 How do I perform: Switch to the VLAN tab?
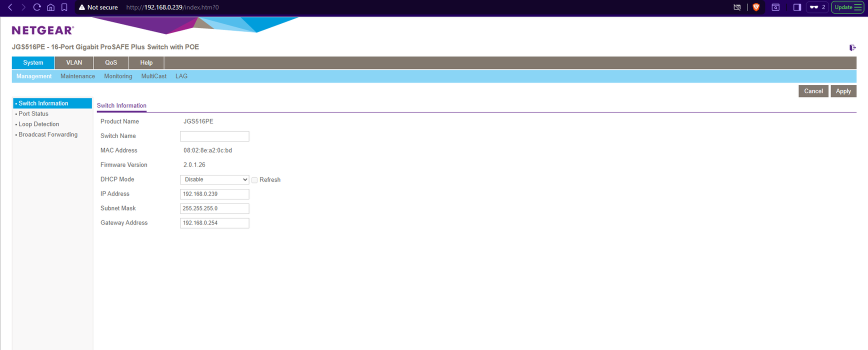click(74, 62)
